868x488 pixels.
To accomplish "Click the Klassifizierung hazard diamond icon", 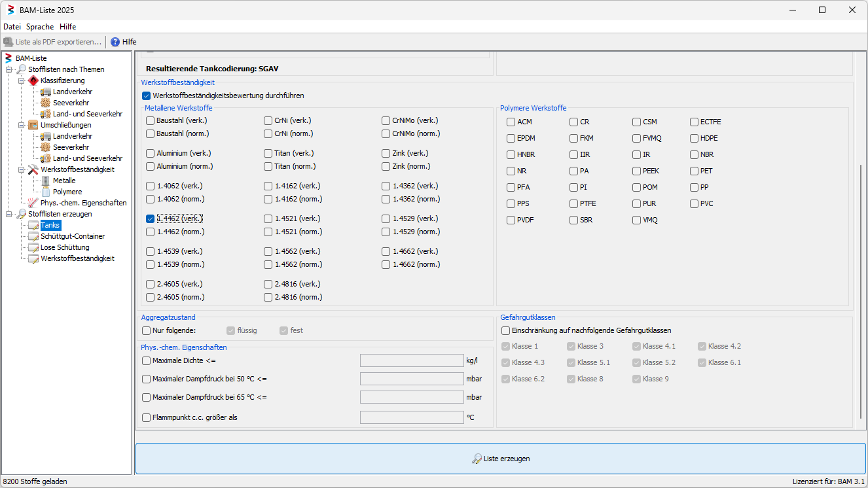I will coord(33,80).
